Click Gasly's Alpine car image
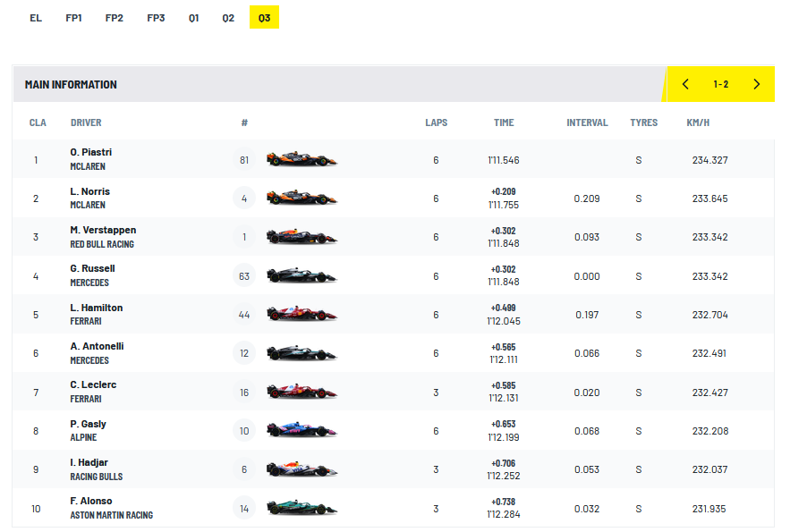This screenshot has width=807, height=532. [x=302, y=431]
